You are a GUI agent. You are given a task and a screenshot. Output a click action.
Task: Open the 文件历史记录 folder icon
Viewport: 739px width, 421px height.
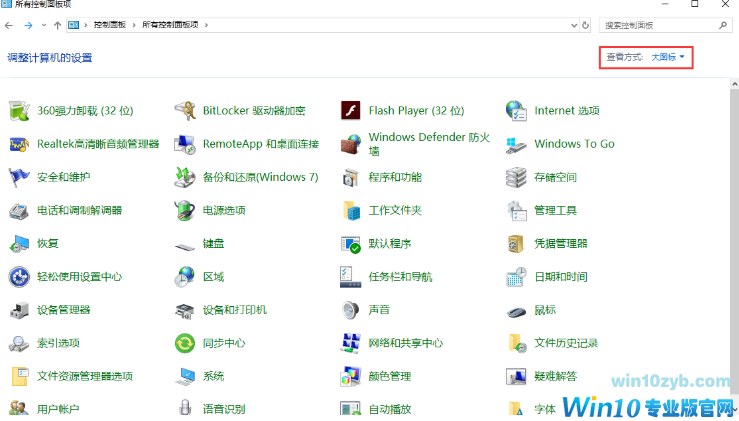[517, 343]
